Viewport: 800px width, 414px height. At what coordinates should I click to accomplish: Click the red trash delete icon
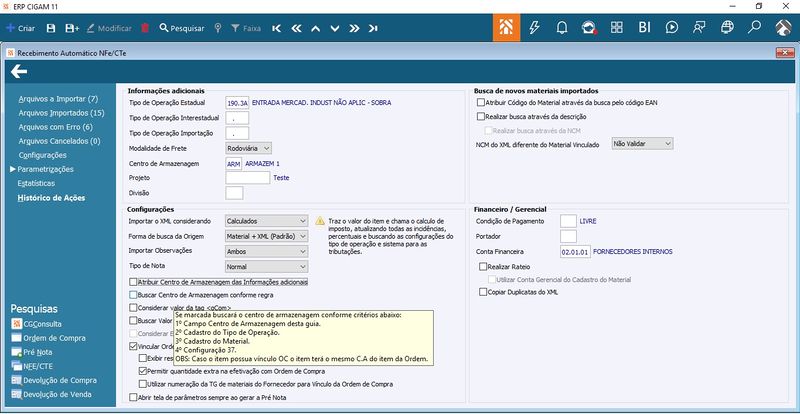pos(145,28)
